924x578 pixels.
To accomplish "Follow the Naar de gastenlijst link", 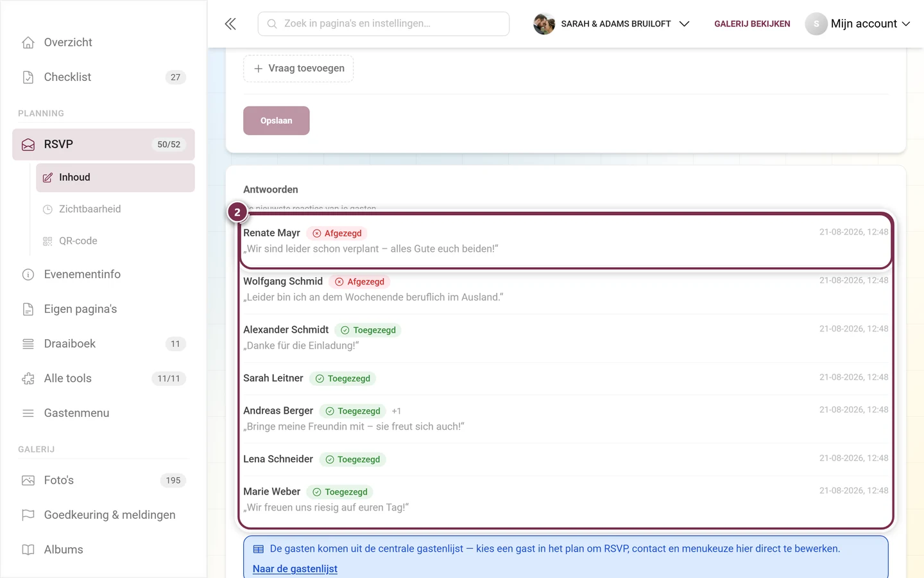I will (x=295, y=569).
